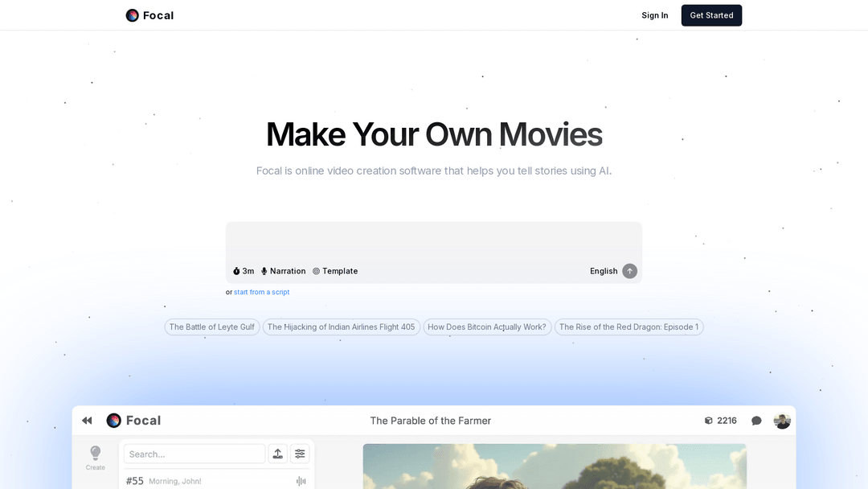Choose a Template for the video
Viewport: 868px width, 489px height.
click(335, 271)
